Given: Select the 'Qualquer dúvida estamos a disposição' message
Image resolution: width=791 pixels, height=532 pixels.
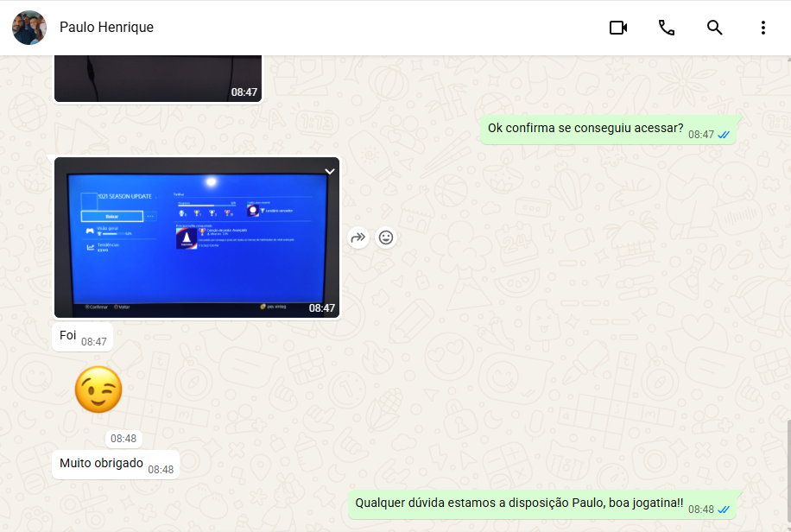Looking at the screenshot, I should (x=541, y=504).
